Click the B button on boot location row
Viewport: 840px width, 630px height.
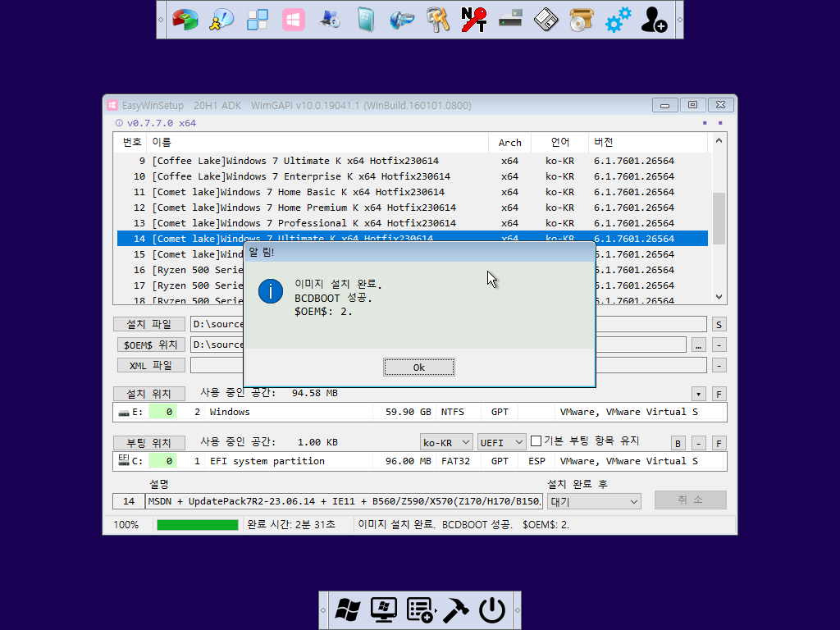[x=678, y=443]
